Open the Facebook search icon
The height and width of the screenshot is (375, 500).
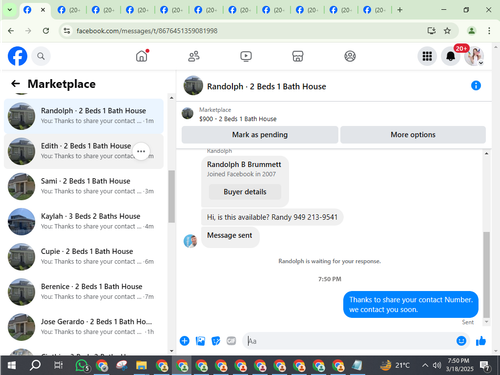[x=41, y=56]
